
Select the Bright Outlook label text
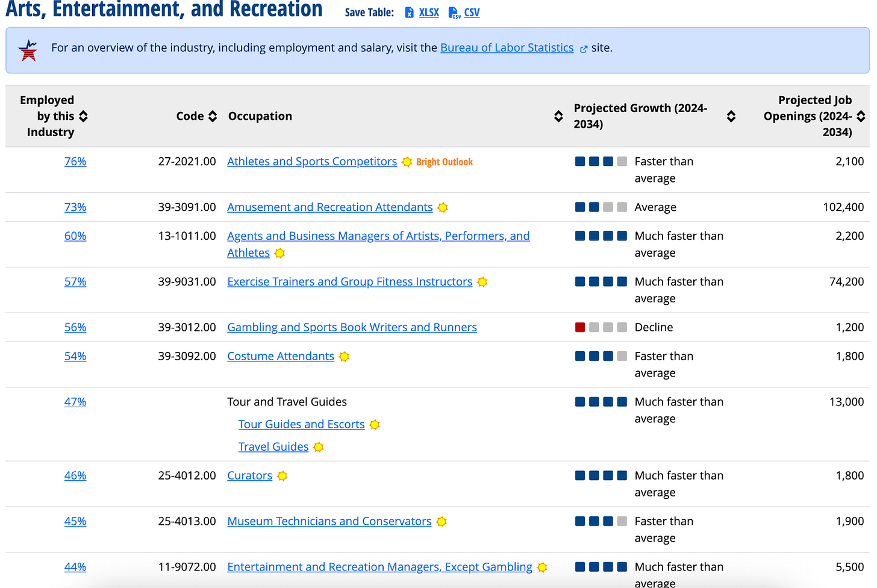pyautogui.click(x=445, y=162)
